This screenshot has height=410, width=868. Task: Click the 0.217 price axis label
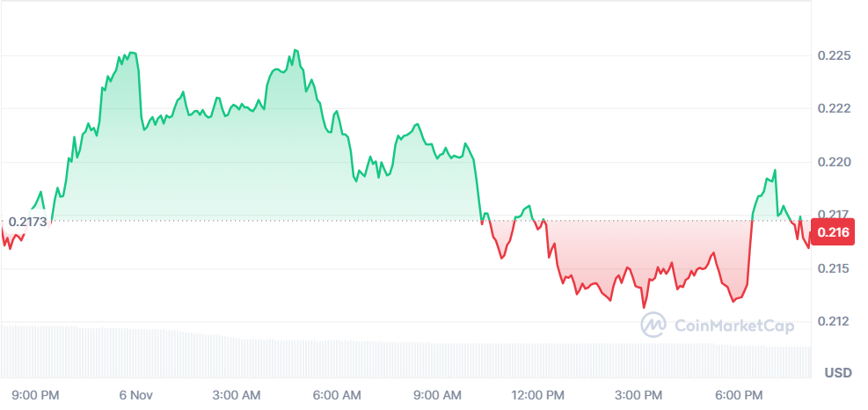(834, 214)
